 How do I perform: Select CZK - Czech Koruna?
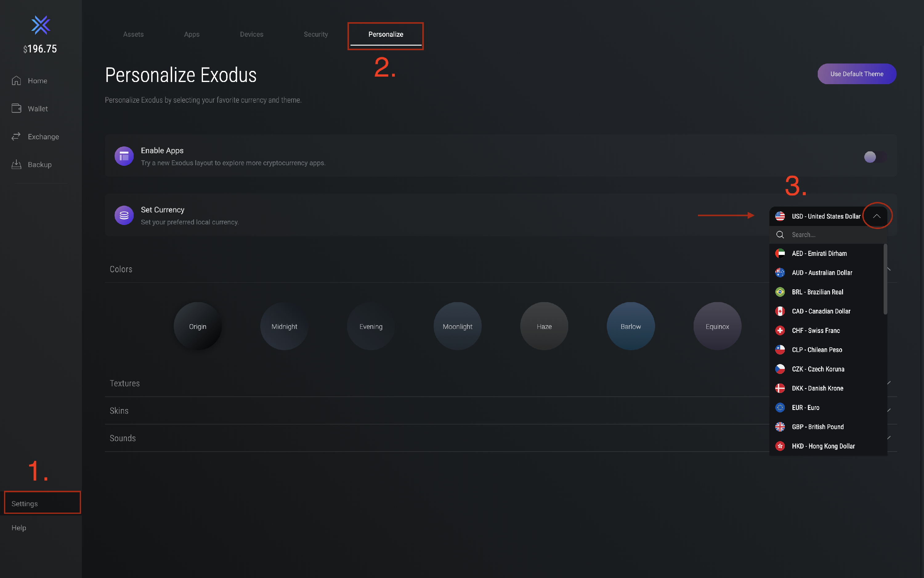click(827, 369)
